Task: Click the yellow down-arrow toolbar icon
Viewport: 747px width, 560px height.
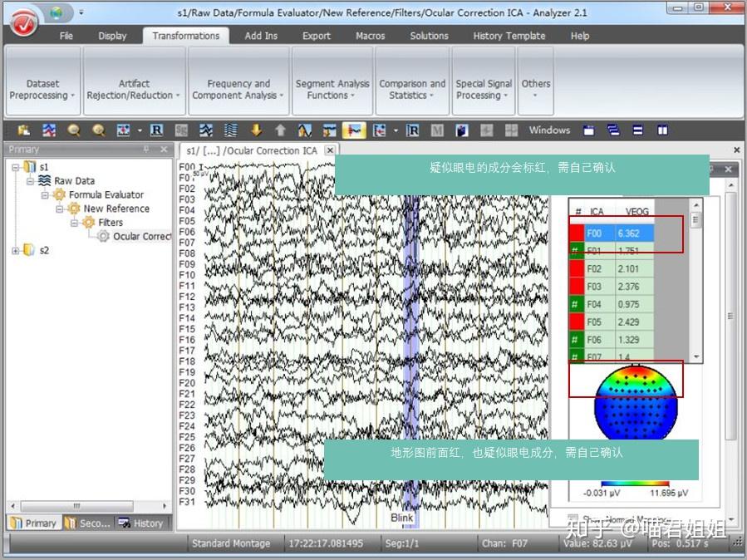Action: (x=256, y=130)
